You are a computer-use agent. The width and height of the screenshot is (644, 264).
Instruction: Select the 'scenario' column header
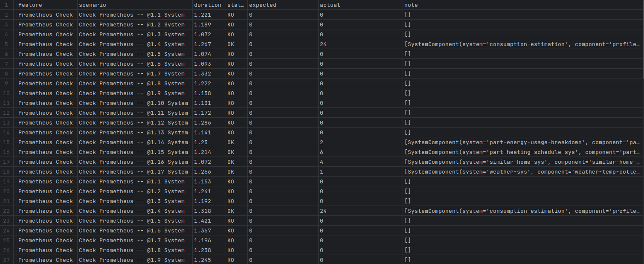[93, 5]
